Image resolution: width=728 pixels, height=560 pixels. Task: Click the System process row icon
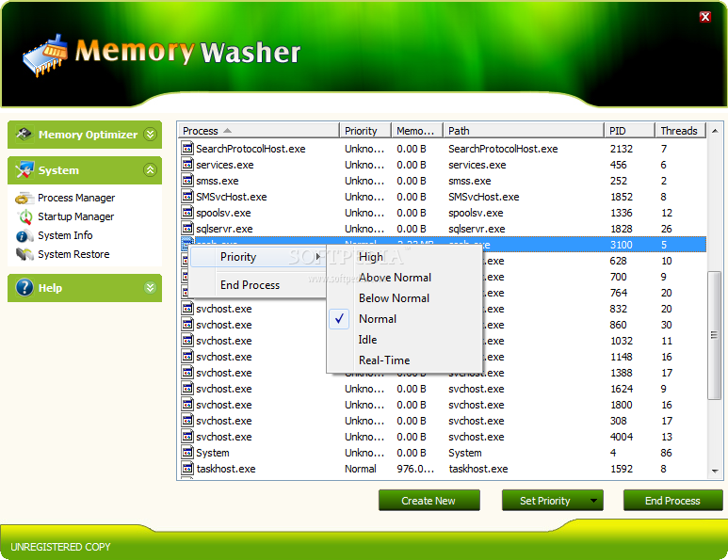[x=187, y=453]
